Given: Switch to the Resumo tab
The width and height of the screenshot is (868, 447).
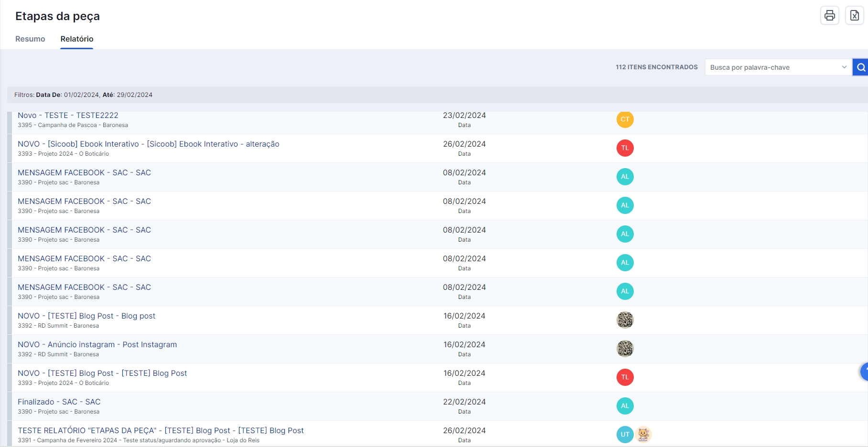Looking at the screenshot, I should tap(30, 39).
